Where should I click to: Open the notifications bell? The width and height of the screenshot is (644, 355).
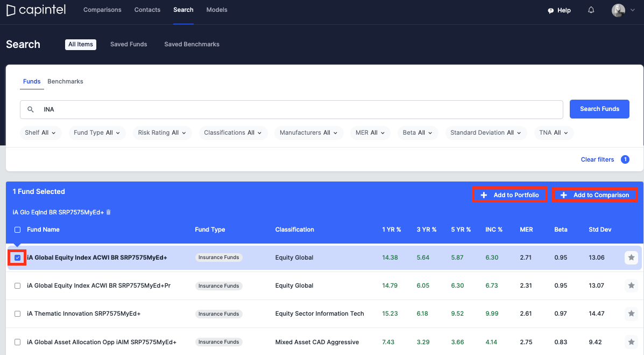591,10
